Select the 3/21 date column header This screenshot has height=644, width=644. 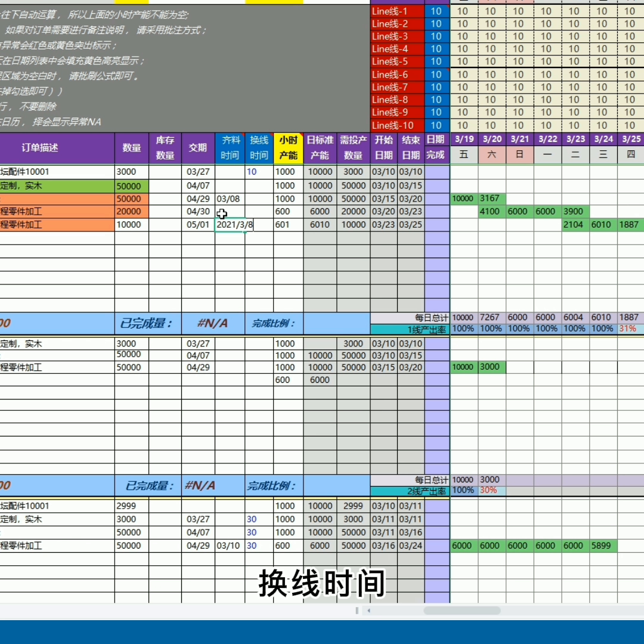click(x=520, y=139)
